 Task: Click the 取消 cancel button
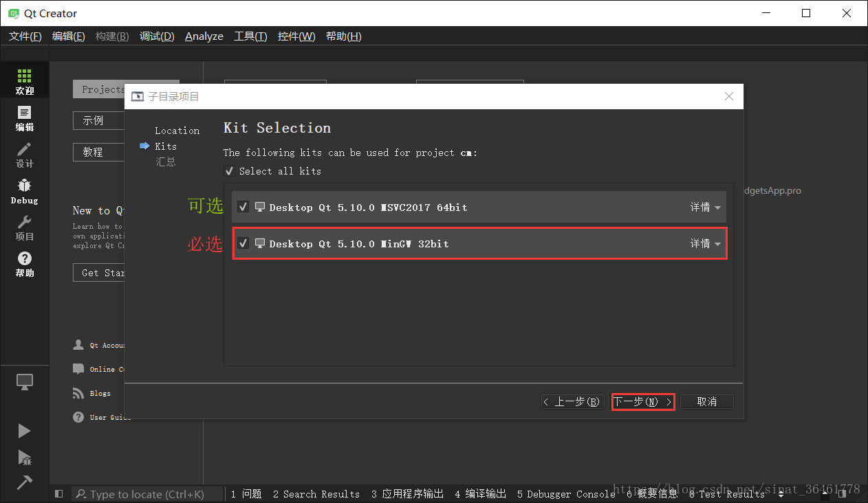706,401
